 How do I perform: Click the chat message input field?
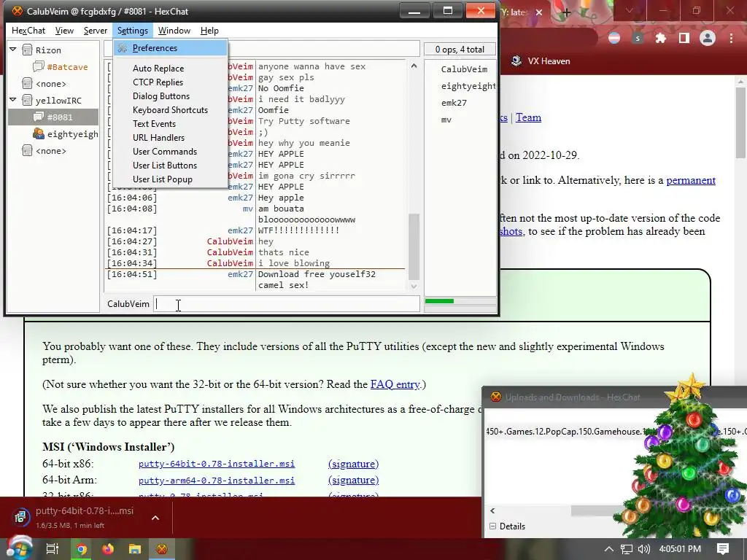(287, 304)
